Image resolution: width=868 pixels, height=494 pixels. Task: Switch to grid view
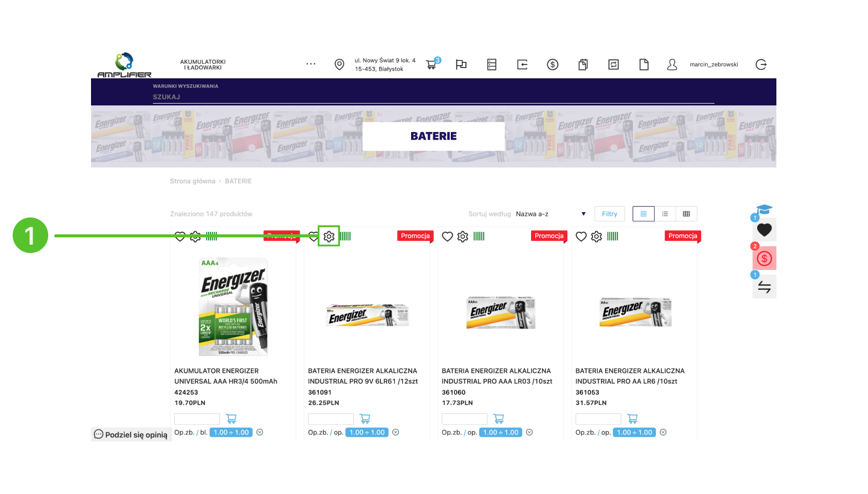[643, 214]
